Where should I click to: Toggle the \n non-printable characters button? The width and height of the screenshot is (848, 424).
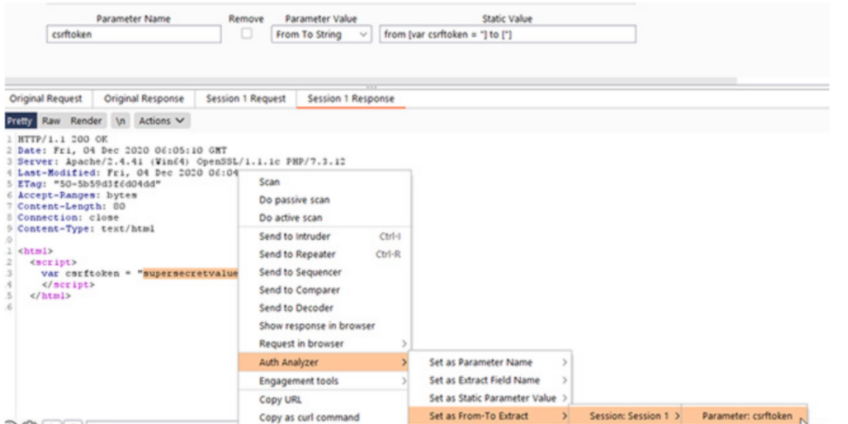121,121
